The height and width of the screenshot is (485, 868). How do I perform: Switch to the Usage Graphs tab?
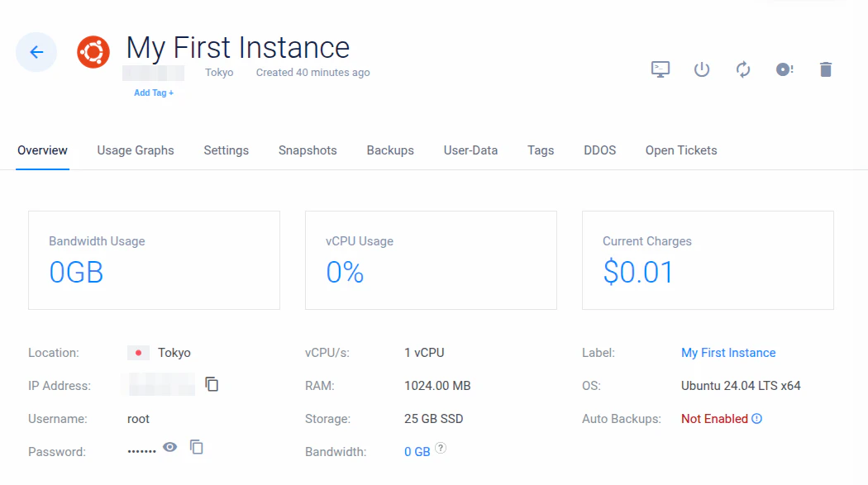[x=136, y=150]
